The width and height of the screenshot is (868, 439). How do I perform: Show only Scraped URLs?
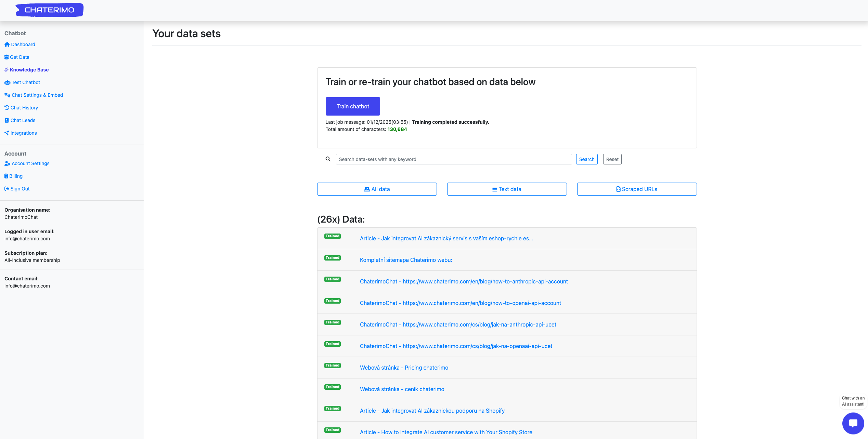(x=637, y=189)
